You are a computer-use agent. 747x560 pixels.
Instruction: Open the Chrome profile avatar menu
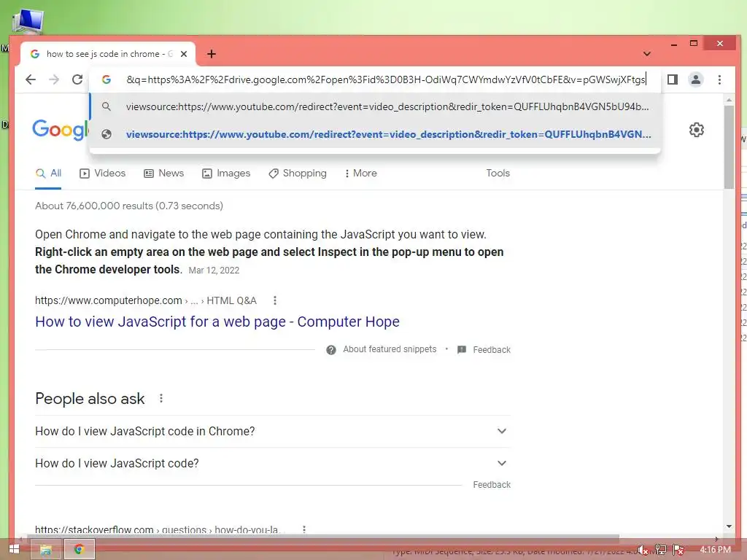point(695,79)
